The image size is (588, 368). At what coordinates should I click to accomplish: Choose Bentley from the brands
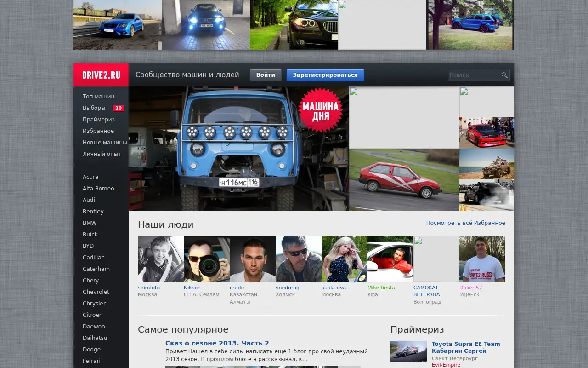pyautogui.click(x=93, y=212)
